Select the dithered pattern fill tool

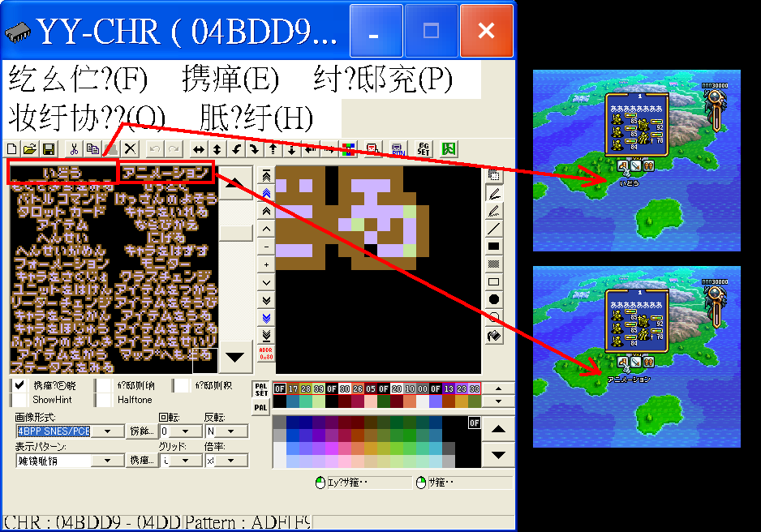click(493, 264)
